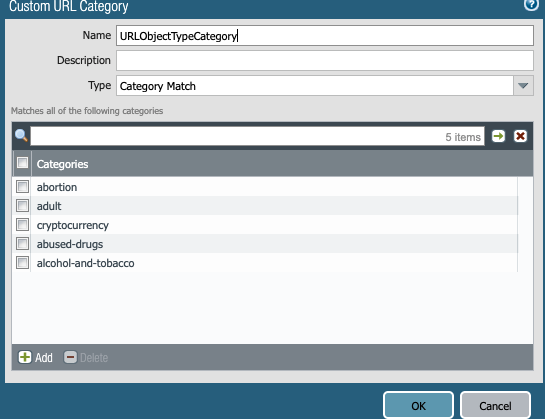Screen dimensions: 545x419
Task: Click the magnifier search icon
Action: coord(21,135)
